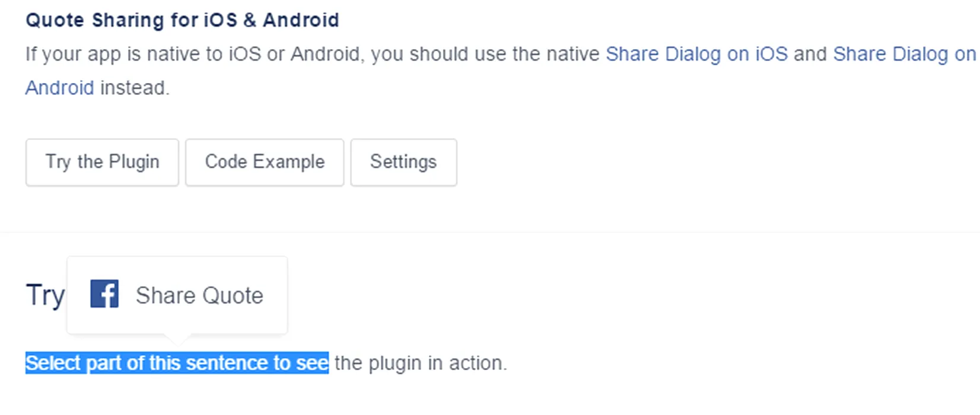Switch to the Code Example tab
Viewport: 980px width, 415px height.
pyautogui.click(x=265, y=162)
